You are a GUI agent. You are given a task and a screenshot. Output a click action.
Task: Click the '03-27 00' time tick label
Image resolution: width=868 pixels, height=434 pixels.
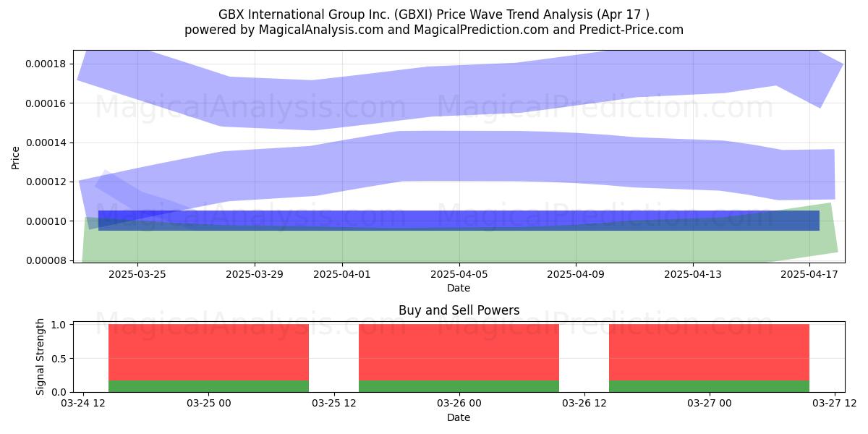[710, 404]
